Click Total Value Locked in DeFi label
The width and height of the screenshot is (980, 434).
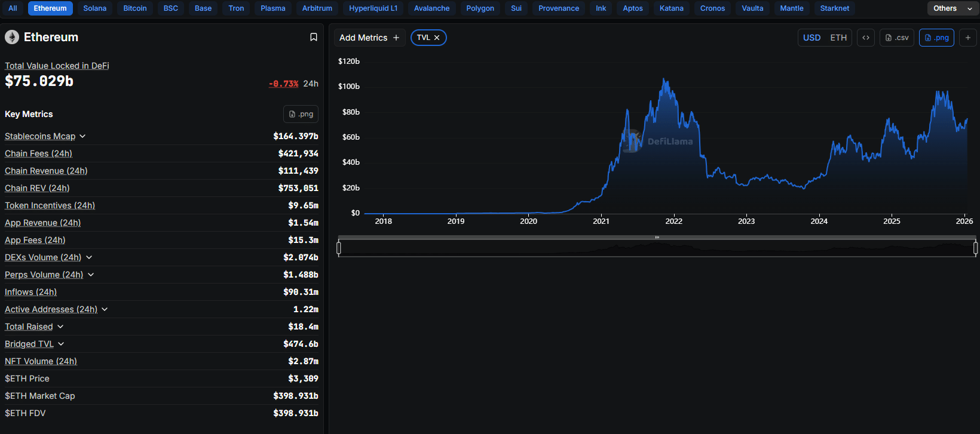coord(57,66)
